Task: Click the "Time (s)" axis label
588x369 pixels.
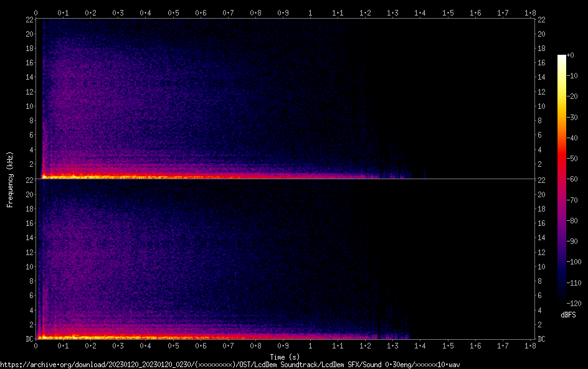Action: [x=286, y=357]
